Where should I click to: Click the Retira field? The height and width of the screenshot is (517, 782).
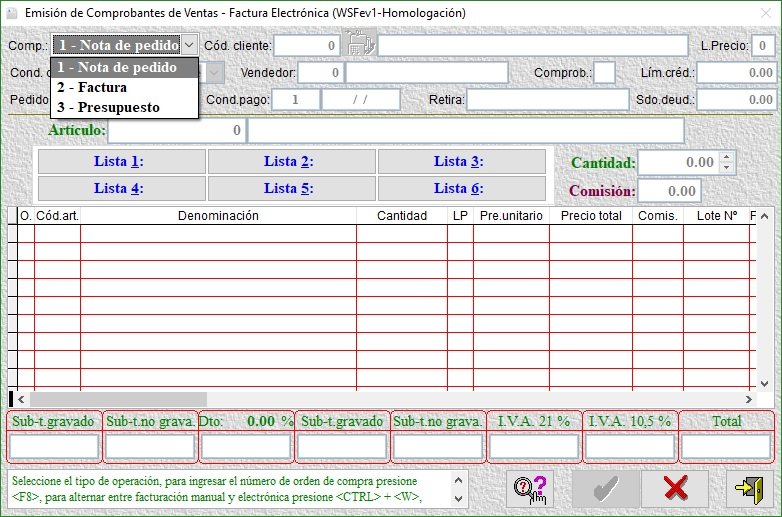coord(548,100)
